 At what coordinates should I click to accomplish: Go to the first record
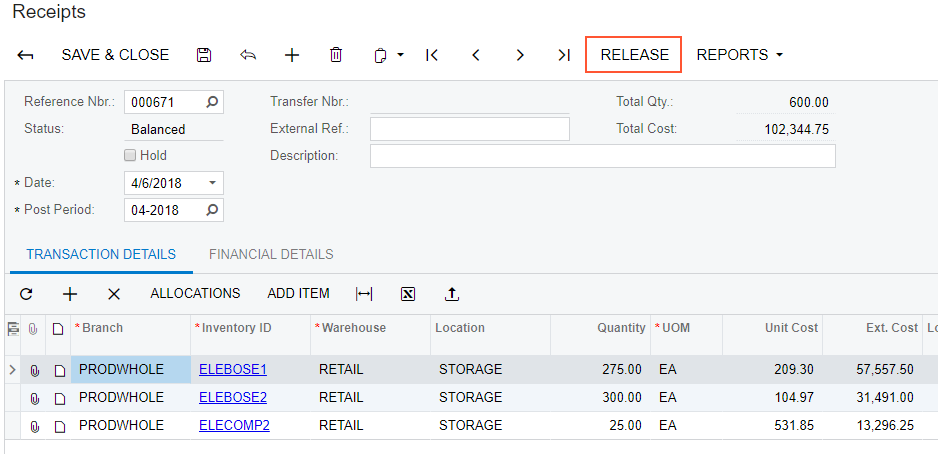point(432,55)
